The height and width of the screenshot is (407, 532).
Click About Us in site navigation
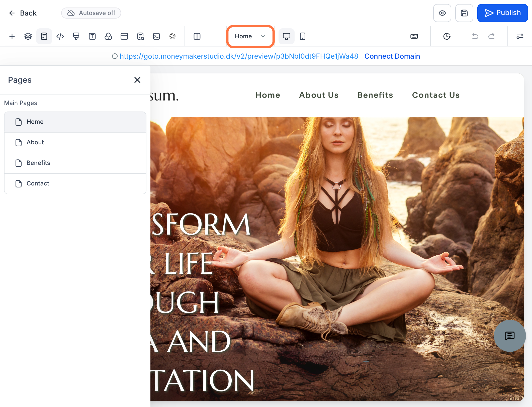point(319,95)
